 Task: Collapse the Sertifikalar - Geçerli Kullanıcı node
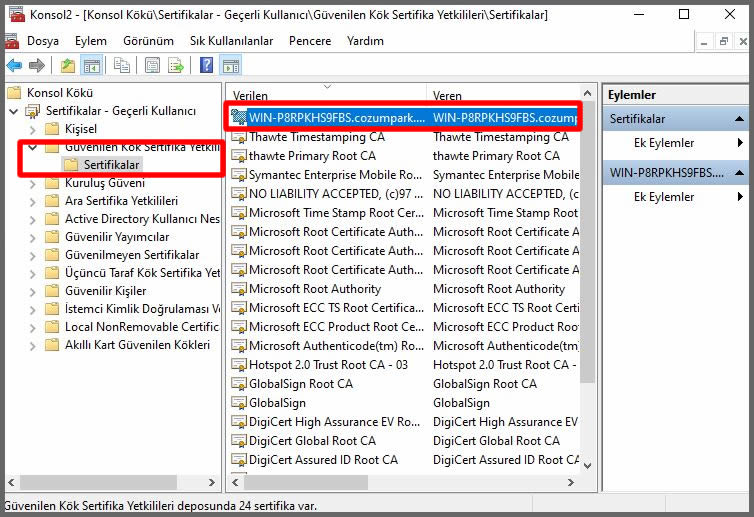[13, 111]
